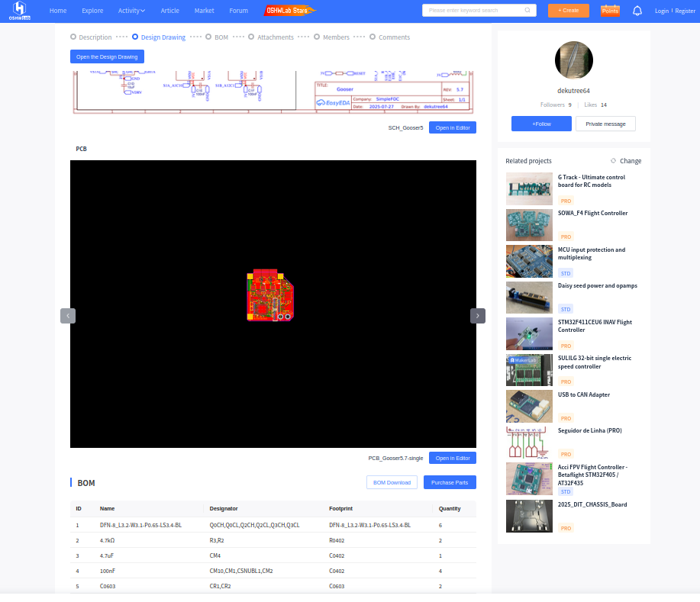
Task: Click the Purchase Parts button
Action: (x=450, y=482)
